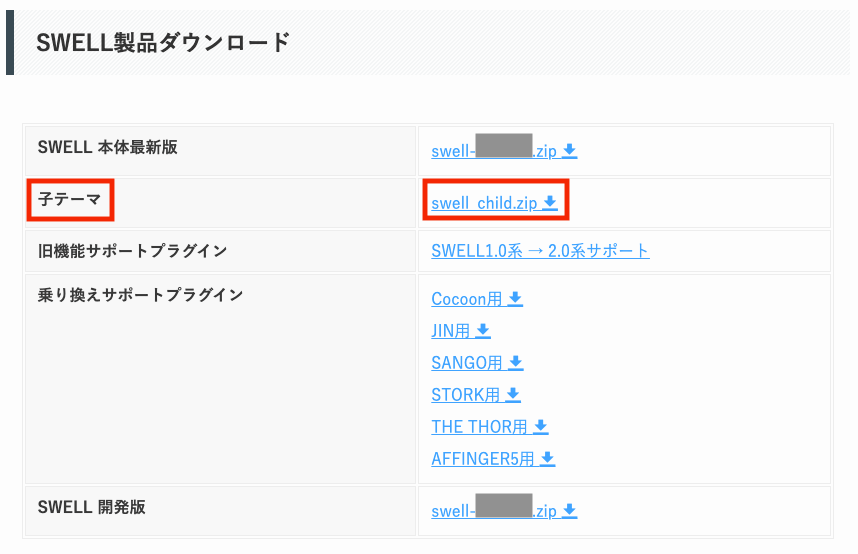Click download icon beside SWELL development version zip
The image size is (858, 554).
[x=570, y=511]
